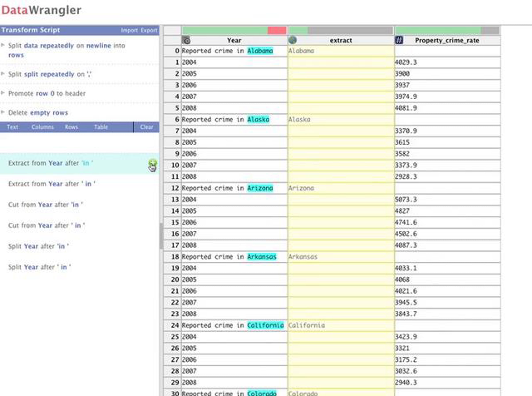Click the value 4029.3 cell

(x=448, y=62)
